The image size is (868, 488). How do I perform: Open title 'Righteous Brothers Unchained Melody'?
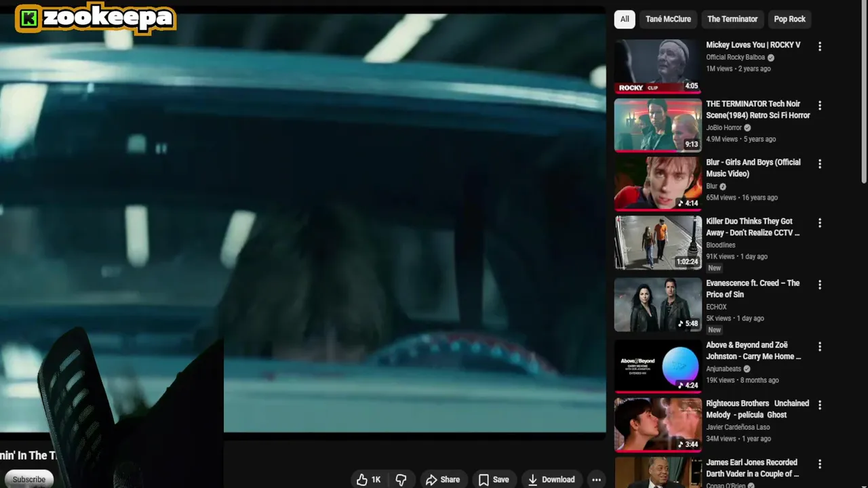(x=757, y=409)
